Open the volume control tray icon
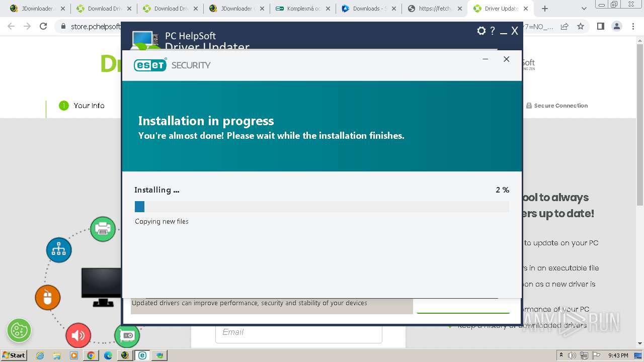Screen dimensions: 644x362 (x=573, y=355)
